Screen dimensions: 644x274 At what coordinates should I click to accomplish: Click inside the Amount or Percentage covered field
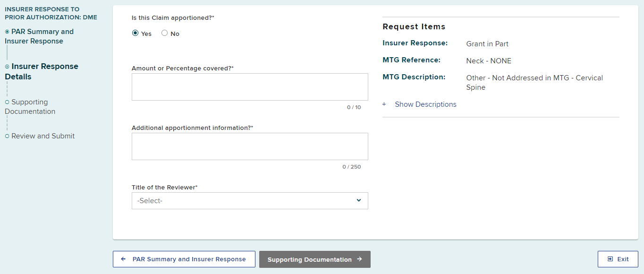(x=250, y=86)
